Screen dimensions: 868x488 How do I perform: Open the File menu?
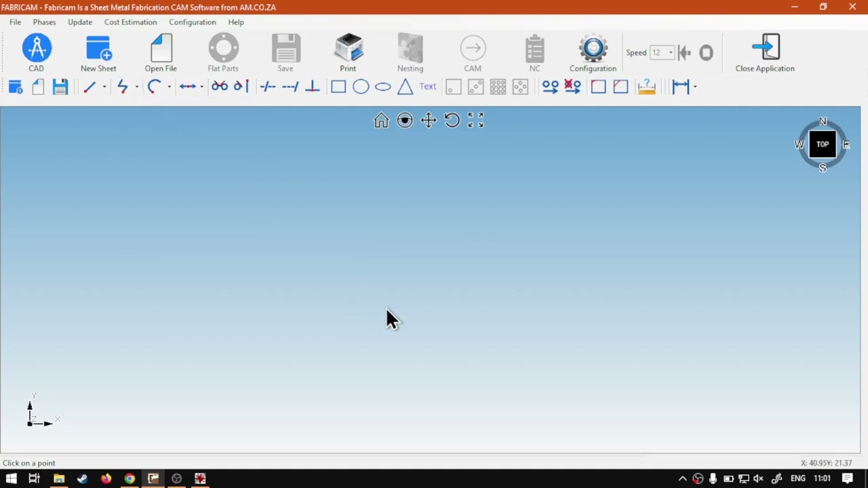pyautogui.click(x=15, y=22)
